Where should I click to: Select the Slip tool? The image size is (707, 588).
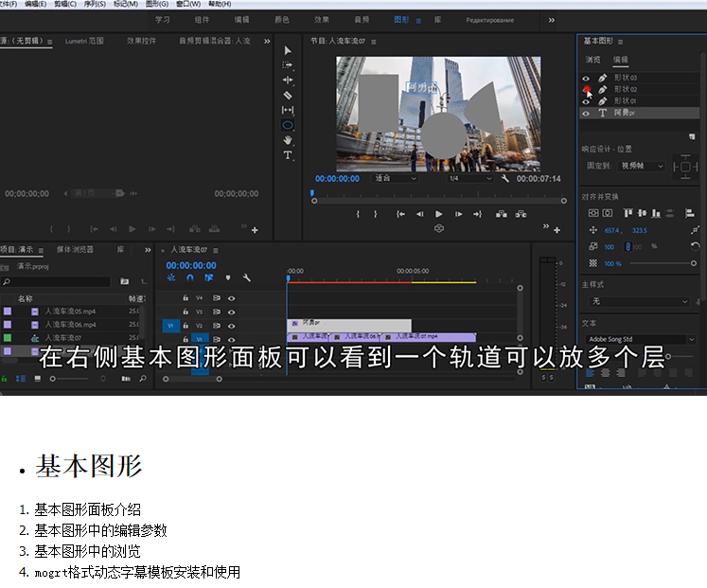click(287, 110)
